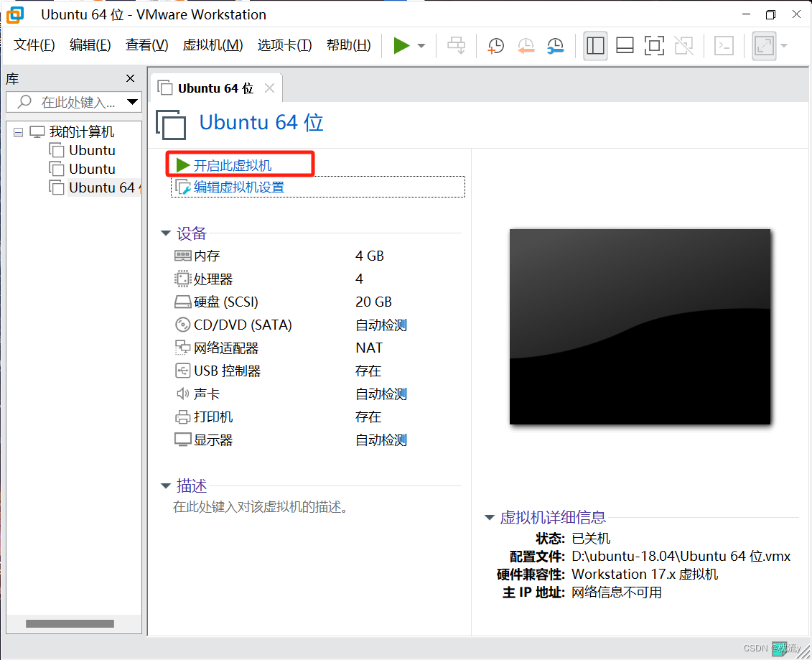Click 开启此虚拟机 to power on

coord(232,166)
